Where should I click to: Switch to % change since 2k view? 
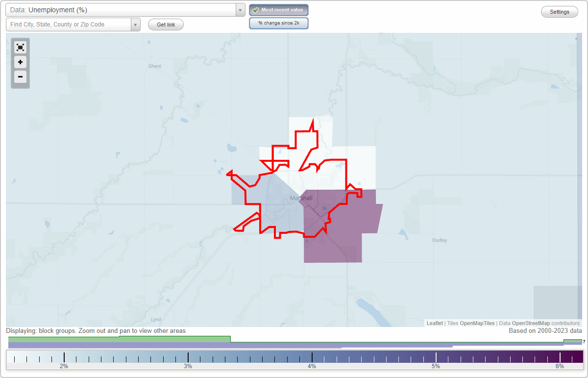coord(278,23)
